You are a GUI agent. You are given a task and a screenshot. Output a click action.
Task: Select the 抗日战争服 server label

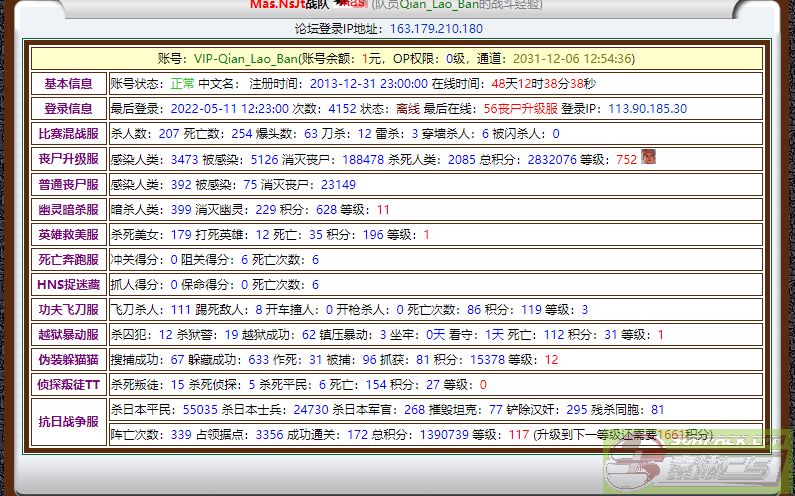tap(68, 422)
